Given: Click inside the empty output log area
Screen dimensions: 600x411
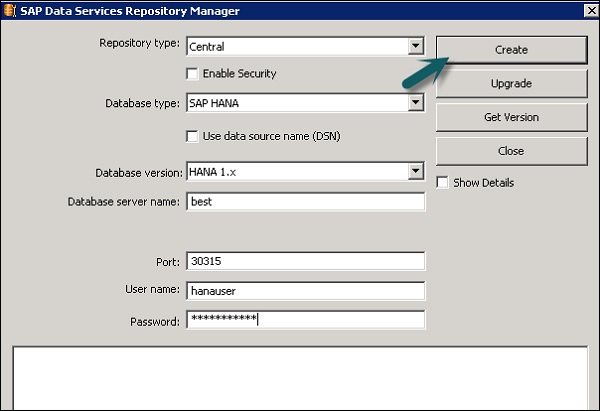Looking at the screenshot, I should [300, 378].
